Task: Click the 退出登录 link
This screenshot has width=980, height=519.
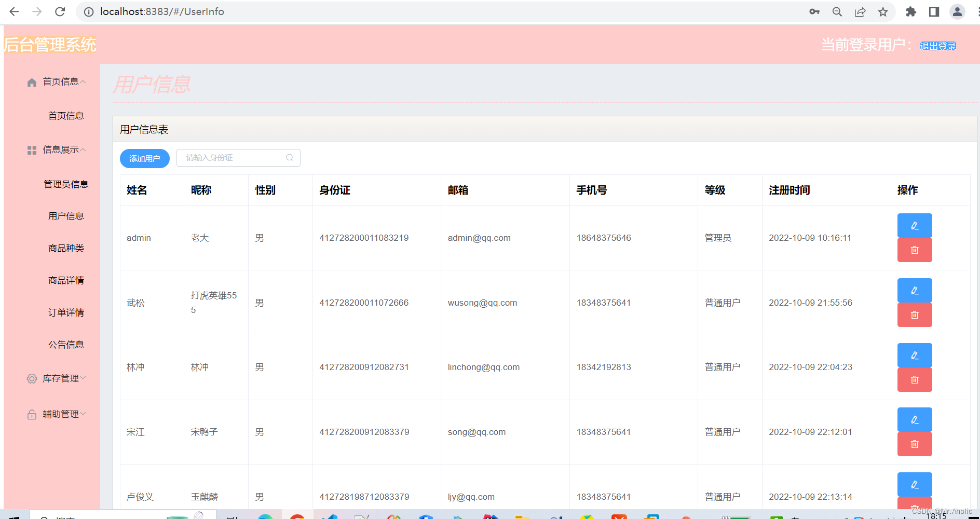Action: click(937, 46)
